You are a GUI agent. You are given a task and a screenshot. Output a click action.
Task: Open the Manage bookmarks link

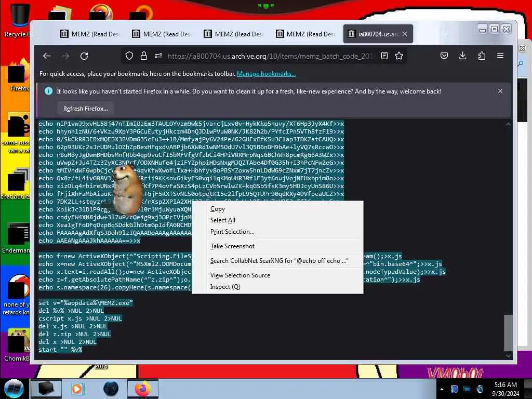[267, 74]
